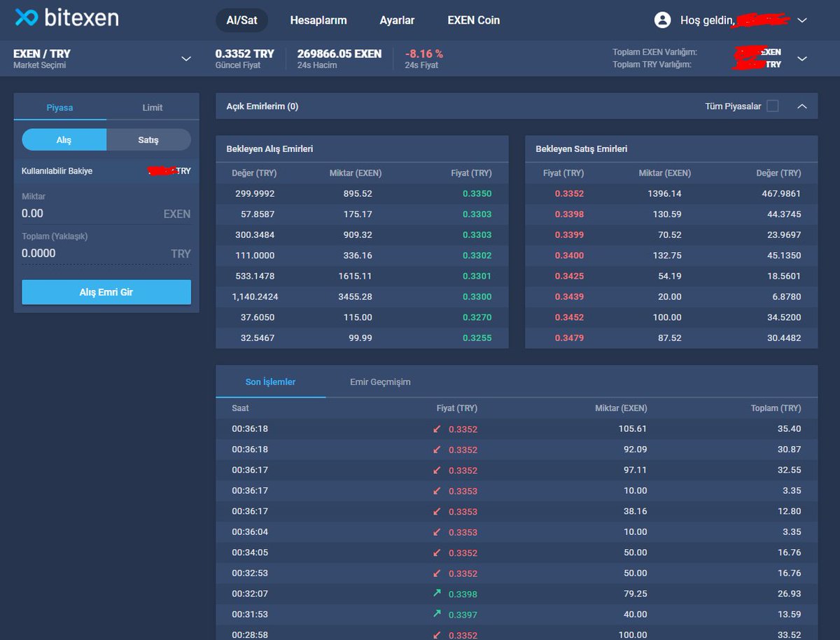The width and height of the screenshot is (840, 640).
Task: Click buy order price 0.3302
Action: (477, 256)
